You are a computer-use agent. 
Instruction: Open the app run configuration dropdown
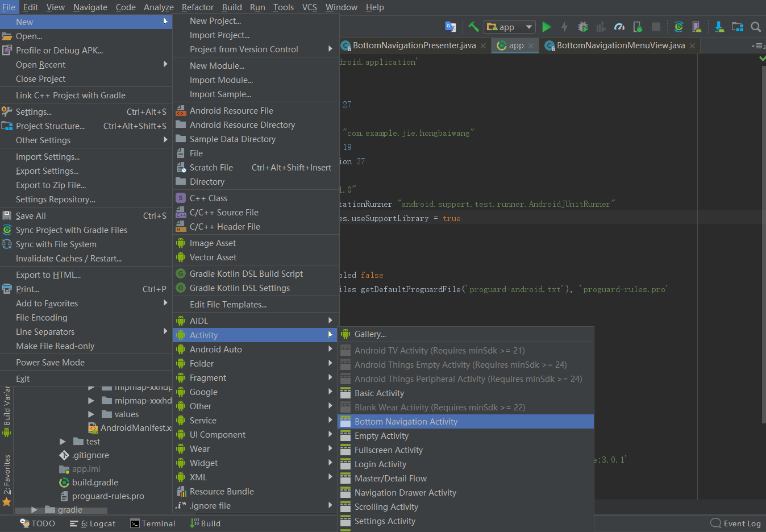510,27
